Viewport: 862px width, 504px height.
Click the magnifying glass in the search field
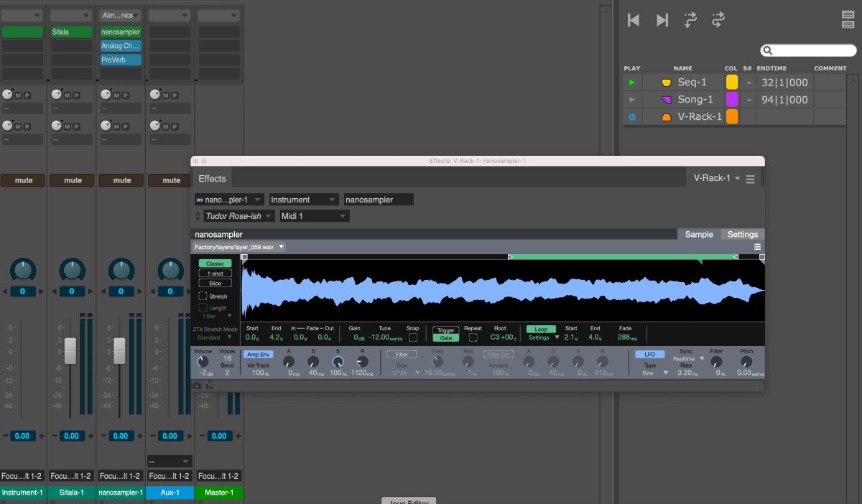(767, 50)
